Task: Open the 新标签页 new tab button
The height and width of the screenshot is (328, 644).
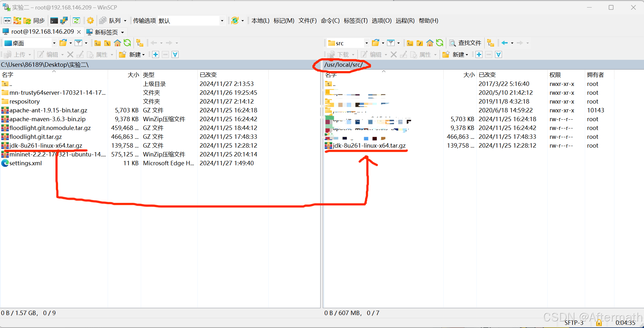Action: [x=102, y=32]
